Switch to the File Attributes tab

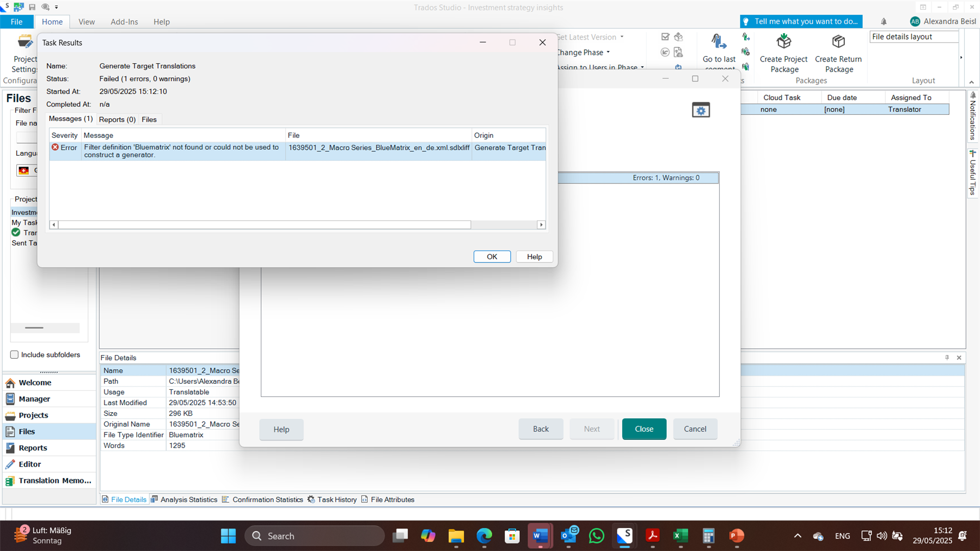(x=388, y=499)
